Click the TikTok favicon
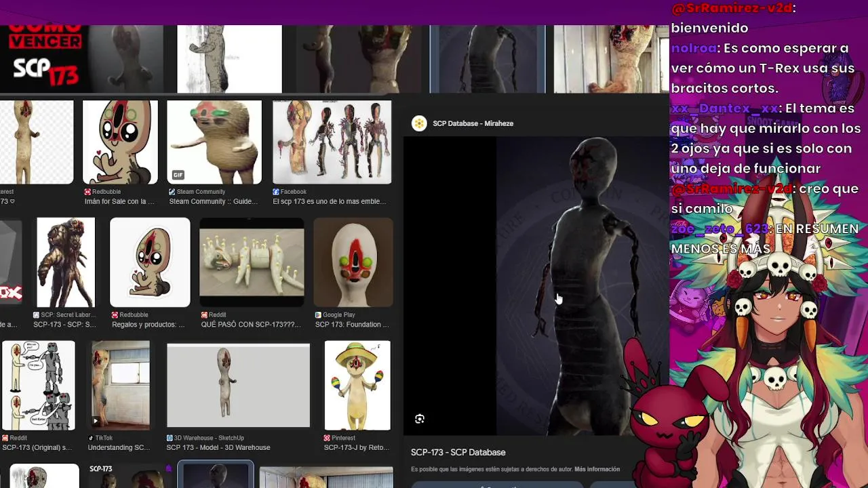Screen dimensions: 868x488 (91, 439)
